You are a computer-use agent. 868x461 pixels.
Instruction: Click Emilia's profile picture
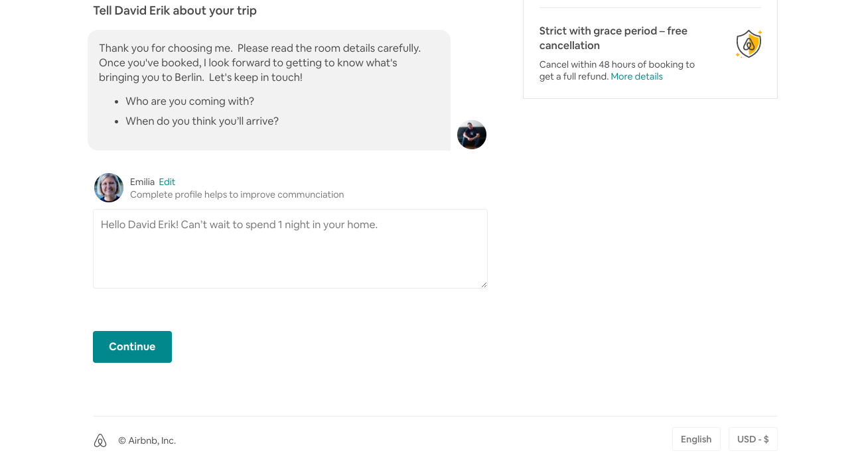click(x=109, y=188)
